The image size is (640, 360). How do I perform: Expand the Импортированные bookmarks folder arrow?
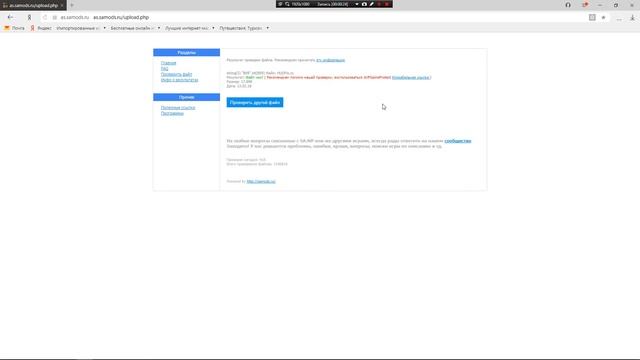[104, 28]
